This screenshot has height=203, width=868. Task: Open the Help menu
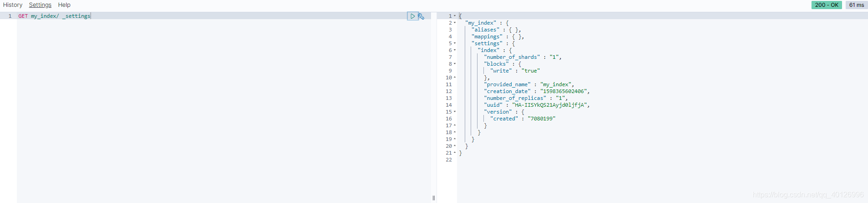click(64, 5)
